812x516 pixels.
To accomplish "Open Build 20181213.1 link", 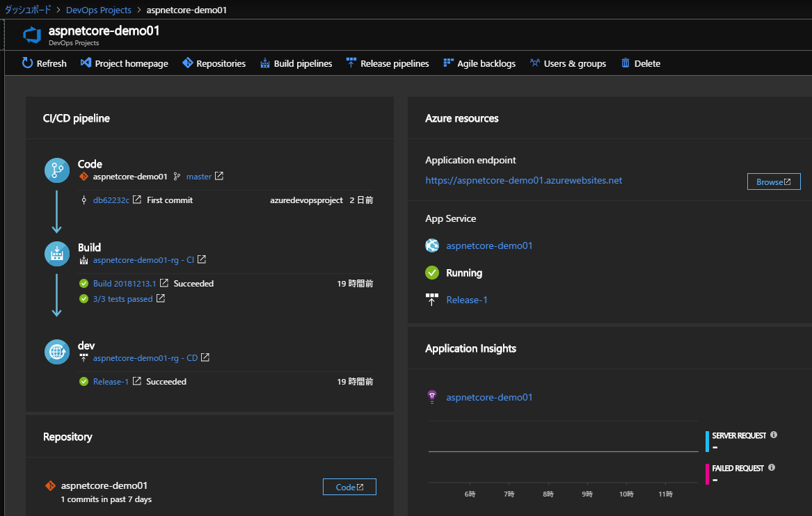I will tap(125, 283).
